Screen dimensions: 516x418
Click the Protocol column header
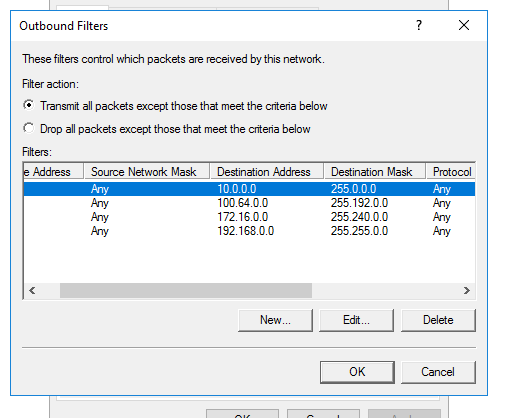coord(451,172)
